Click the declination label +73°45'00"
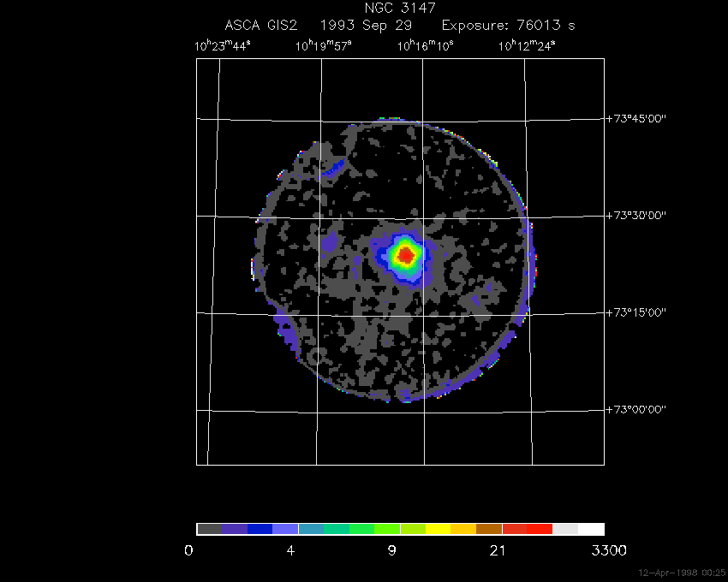The image size is (728, 582). [636, 118]
